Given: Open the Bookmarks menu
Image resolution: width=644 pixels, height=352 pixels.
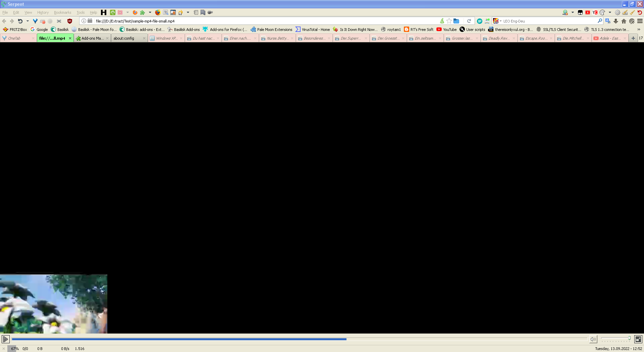Looking at the screenshot, I should coord(62,12).
